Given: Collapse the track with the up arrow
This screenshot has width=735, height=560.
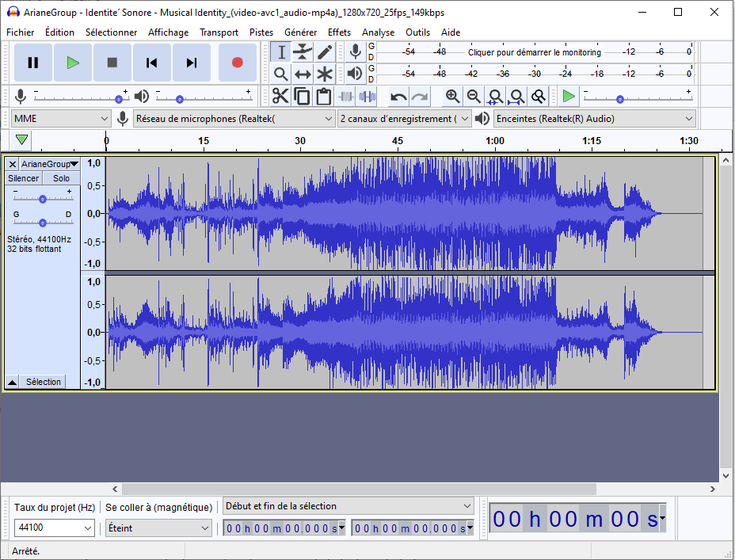Looking at the screenshot, I should coord(13,382).
